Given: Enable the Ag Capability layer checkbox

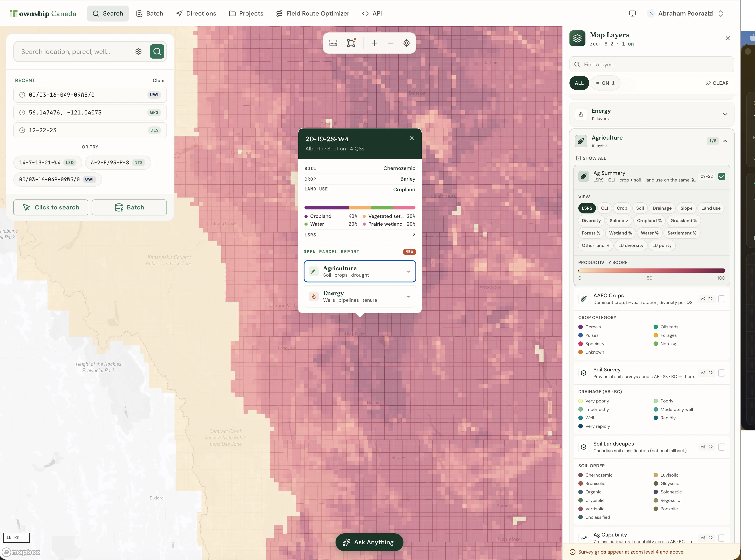Looking at the screenshot, I should pos(721,538).
